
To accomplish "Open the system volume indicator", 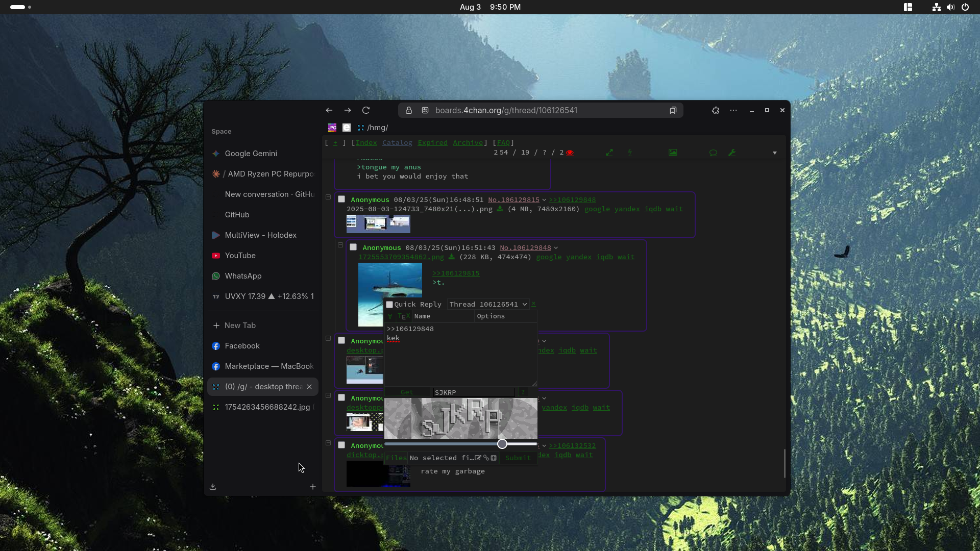I will 950,7.
